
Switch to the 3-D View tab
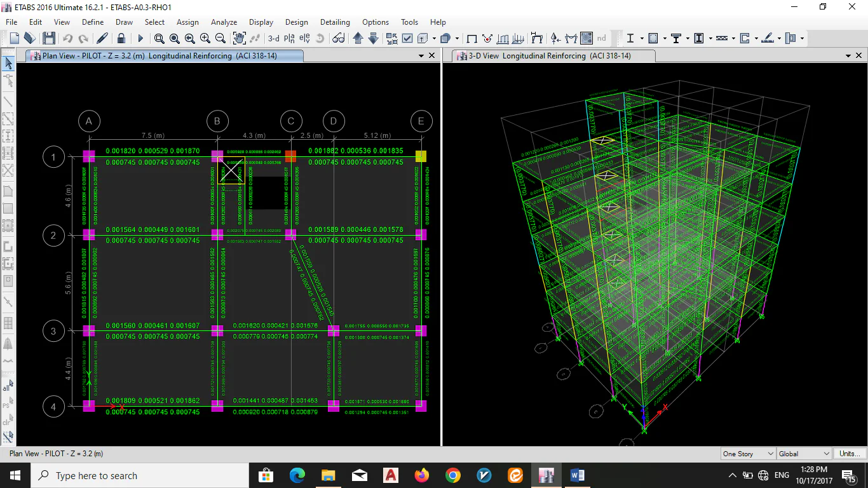pos(548,56)
